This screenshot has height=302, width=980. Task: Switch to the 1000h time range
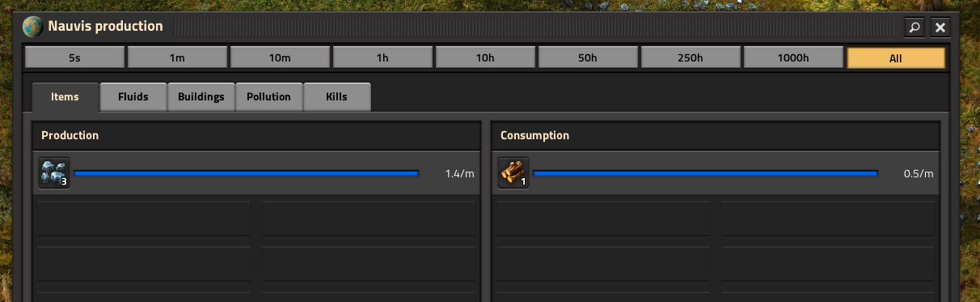(x=793, y=58)
